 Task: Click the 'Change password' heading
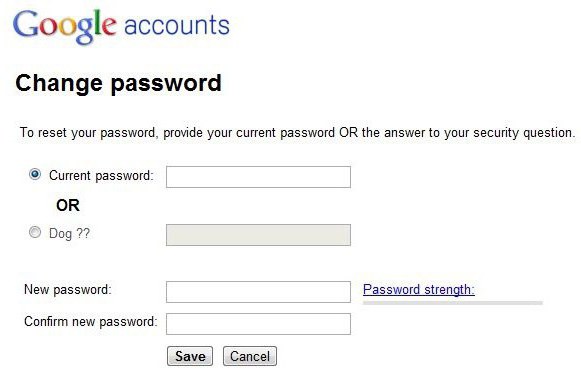[119, 84]
